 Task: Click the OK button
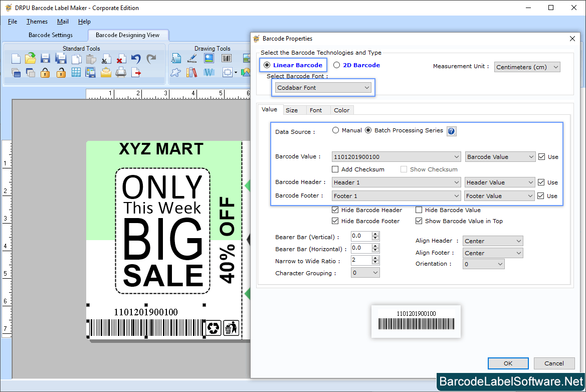coord(508,363)
